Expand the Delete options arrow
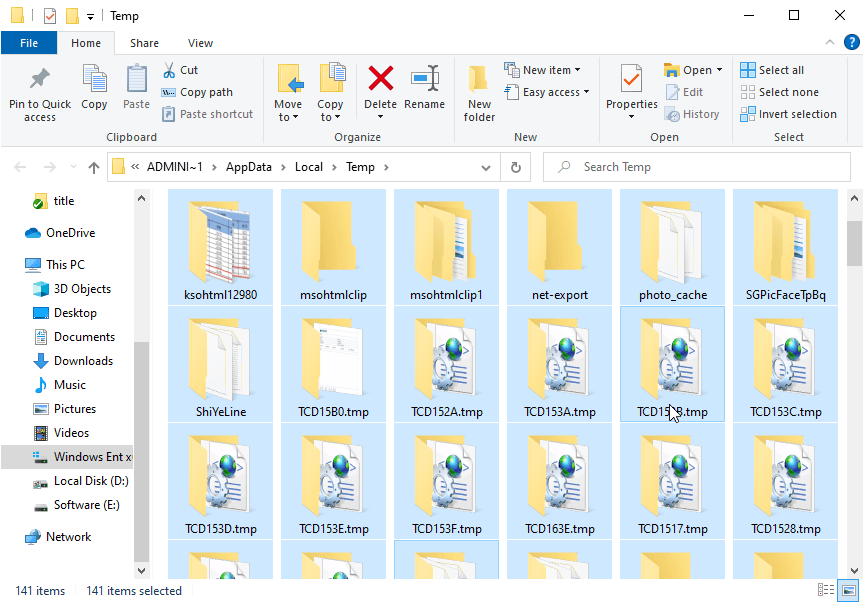The image size is (864, 603). click(380, 117)
